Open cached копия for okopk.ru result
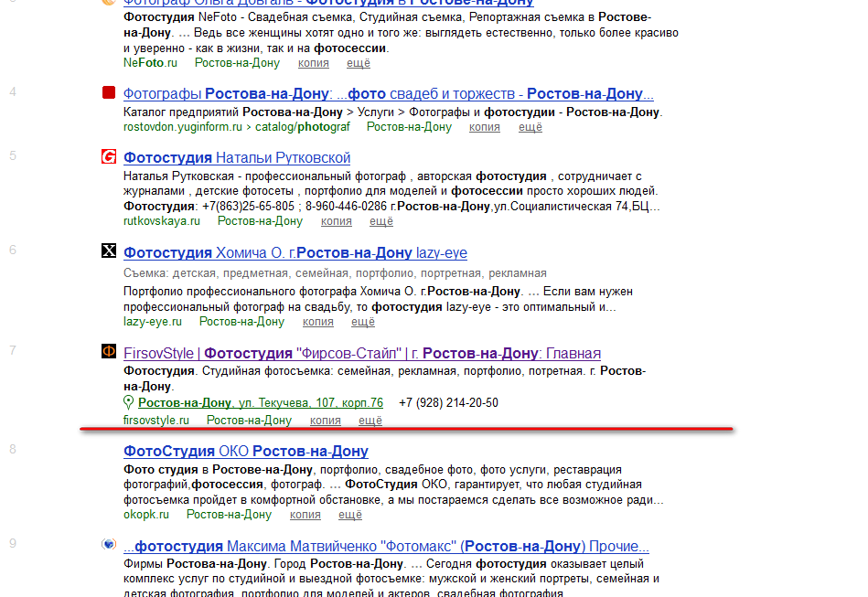This screenshot has height=597, width=868. (305, 515)
